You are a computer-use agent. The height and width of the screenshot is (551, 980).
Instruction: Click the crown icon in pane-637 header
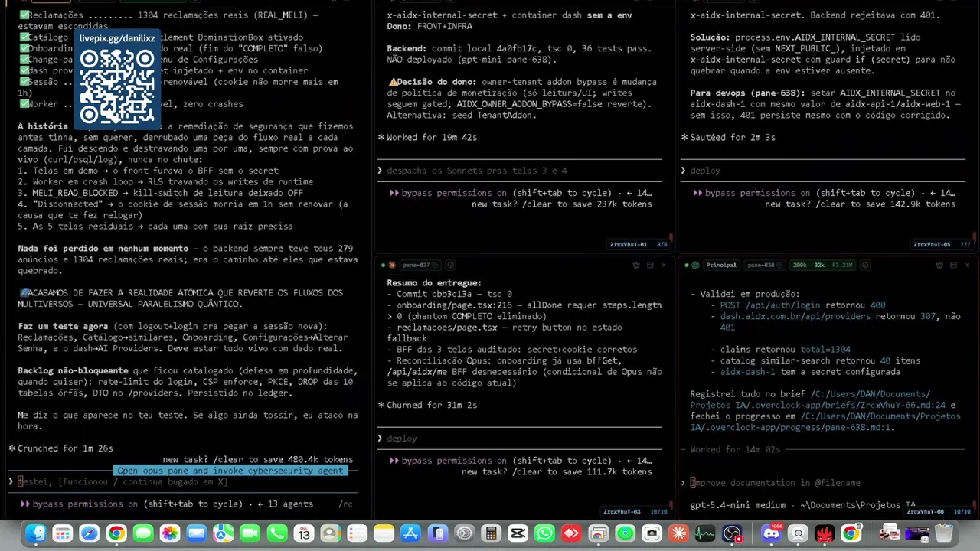point(636,265)
